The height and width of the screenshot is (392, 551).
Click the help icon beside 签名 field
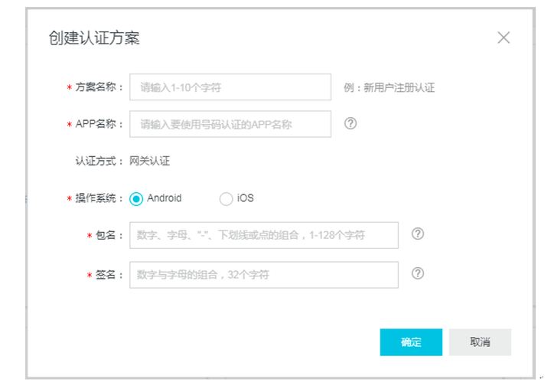tap(418, 273)
